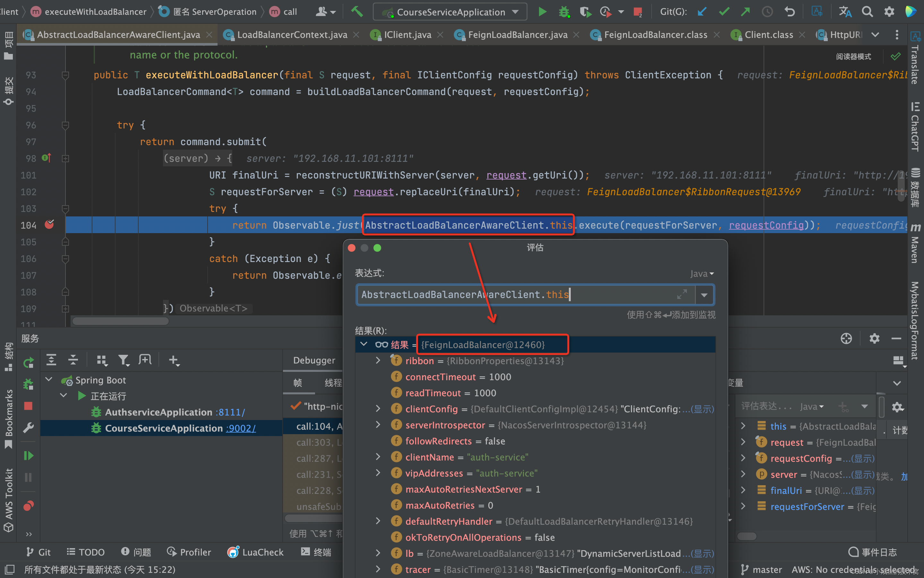The width and height of the screenshot is (924, 578).
Task: Run CourseServiceApplication with green play icon
Action: pos(542,12)
